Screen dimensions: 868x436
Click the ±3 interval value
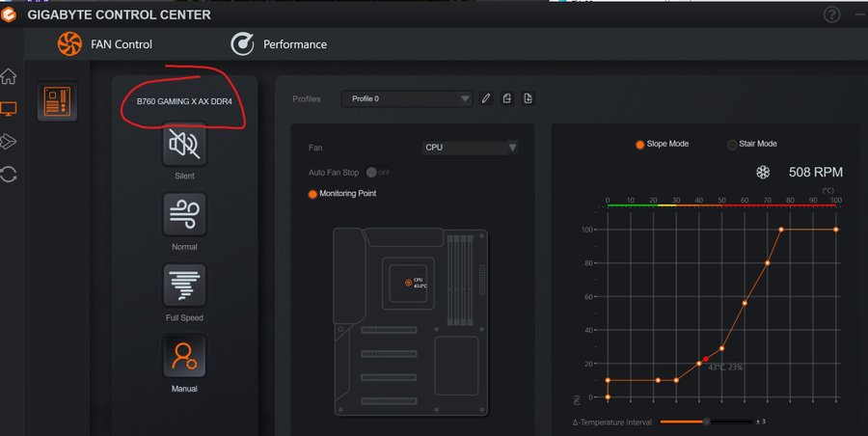click(x=761, y=422)
